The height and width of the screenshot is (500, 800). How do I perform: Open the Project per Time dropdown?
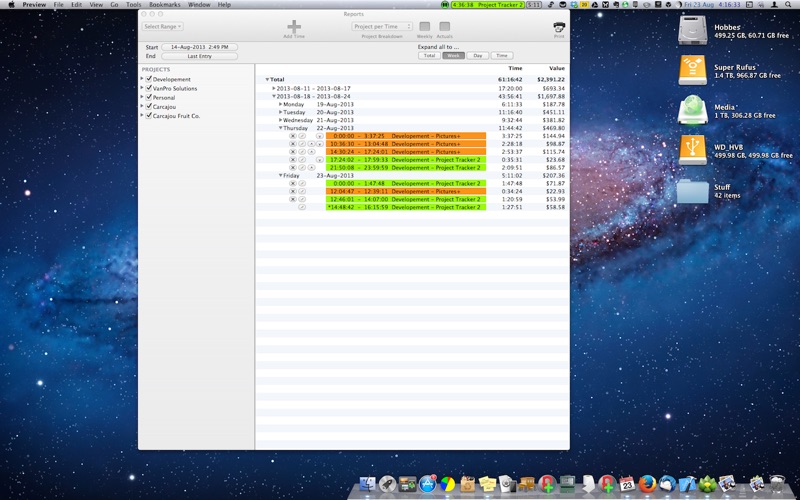[x=382, y=27]
